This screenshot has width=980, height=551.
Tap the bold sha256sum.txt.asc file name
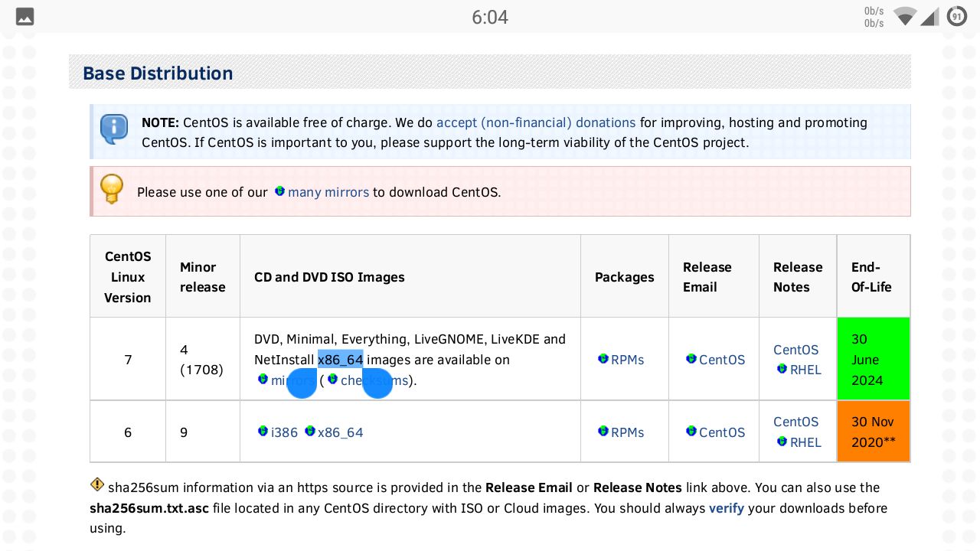pos(149,508)
